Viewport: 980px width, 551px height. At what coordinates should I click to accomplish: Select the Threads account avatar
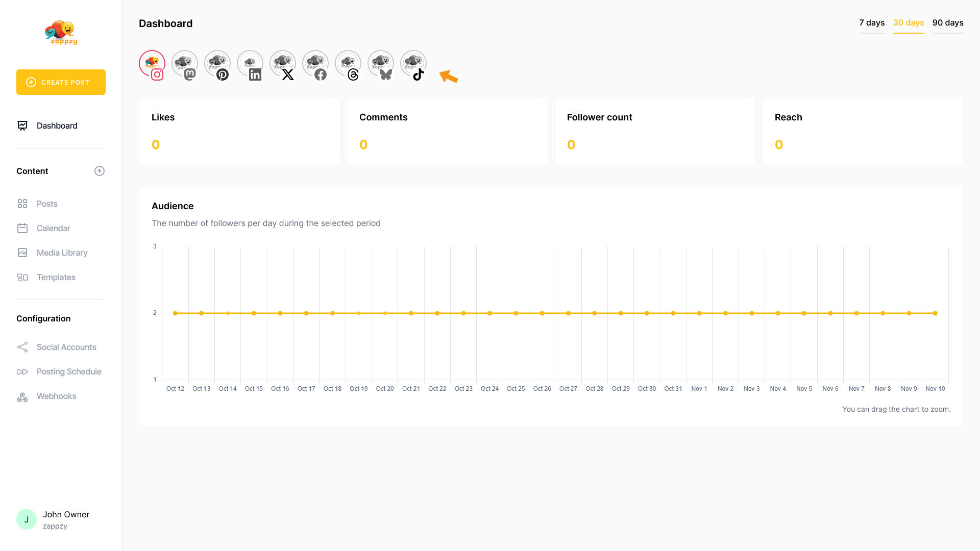pyautogui.click(x=348, y=64)
